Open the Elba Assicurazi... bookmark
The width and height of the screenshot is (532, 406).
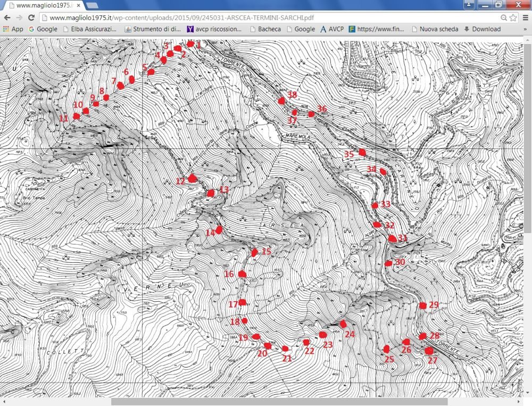(90, 29)
